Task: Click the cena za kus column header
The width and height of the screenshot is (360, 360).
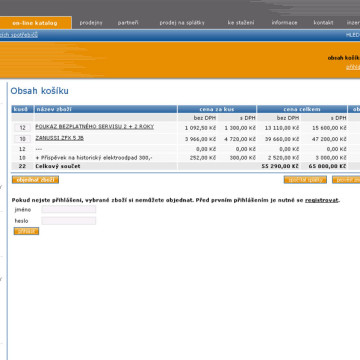Action: tap(217, 109)
